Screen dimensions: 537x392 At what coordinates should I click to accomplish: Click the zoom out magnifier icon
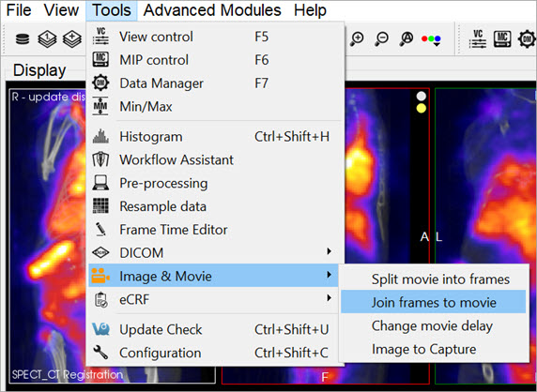click(x=381, y=38)
